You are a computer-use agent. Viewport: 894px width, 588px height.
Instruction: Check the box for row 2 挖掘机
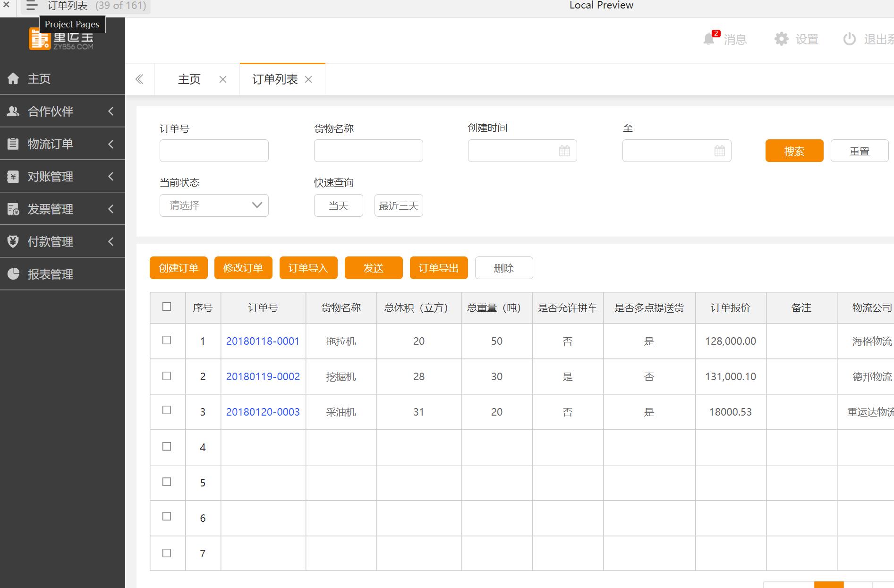click(167, 376)
